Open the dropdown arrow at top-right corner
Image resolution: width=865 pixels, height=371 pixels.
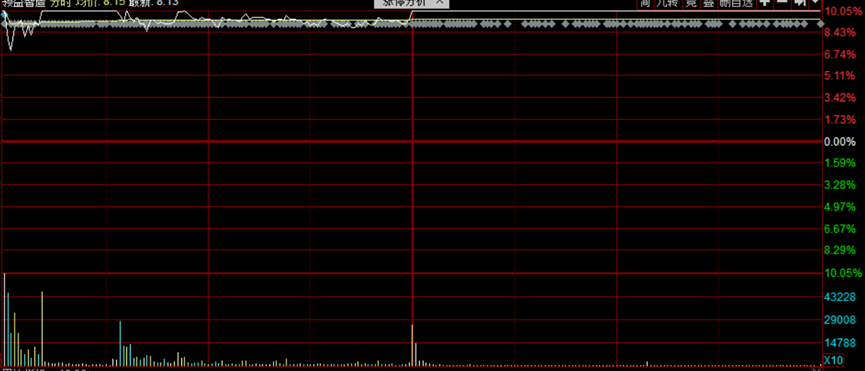click(815, 3)
